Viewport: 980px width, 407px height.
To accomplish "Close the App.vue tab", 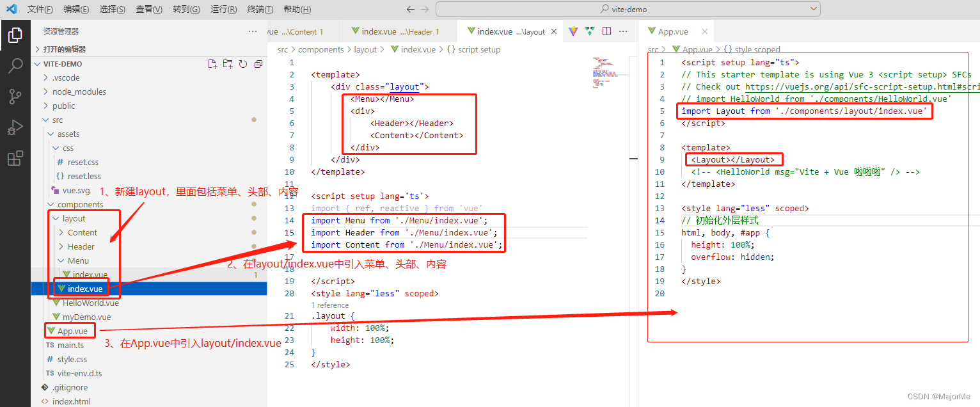I will 705,31.
